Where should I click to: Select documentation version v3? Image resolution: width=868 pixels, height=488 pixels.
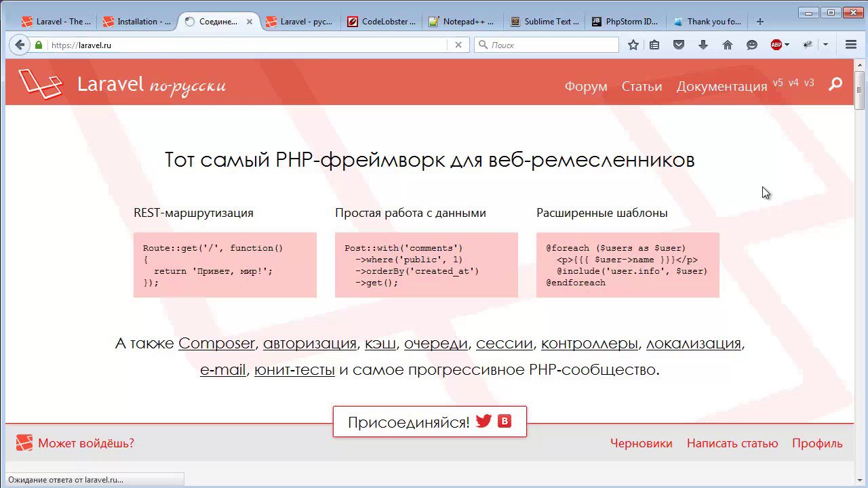point(809,83)
